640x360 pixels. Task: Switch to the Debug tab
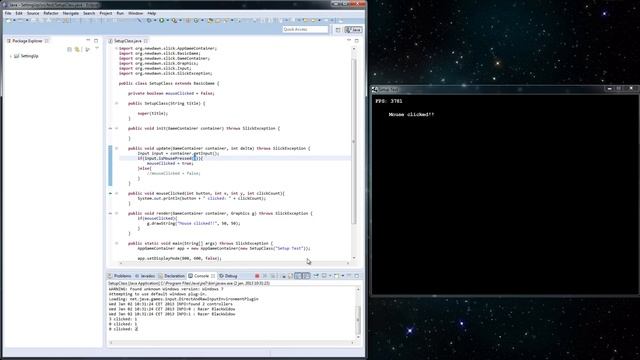click(x=228, y=276)
